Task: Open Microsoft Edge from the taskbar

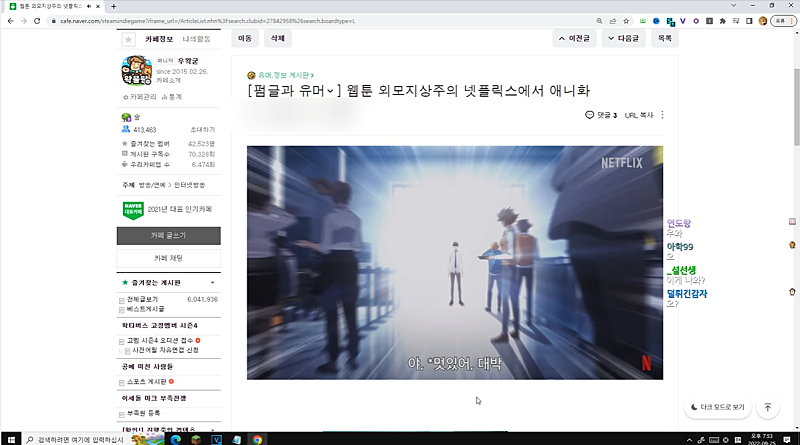Action: pyautogui.click(x=176, y=438)
